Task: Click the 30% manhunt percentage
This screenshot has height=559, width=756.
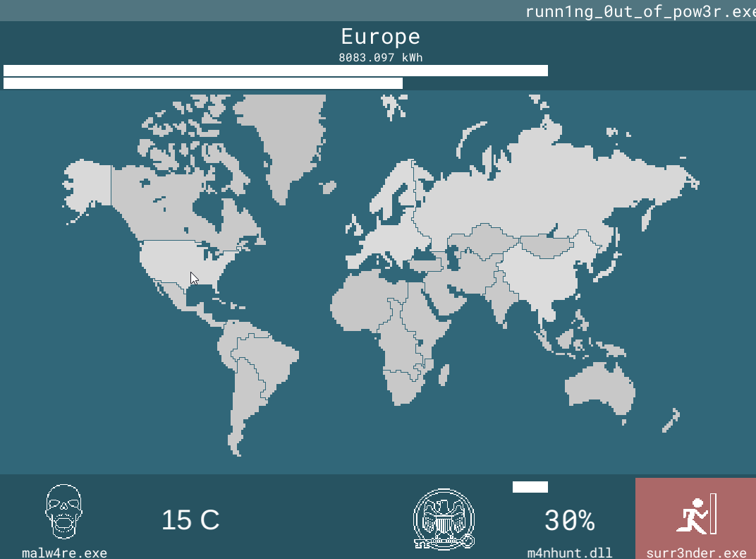Action: pyautogui.click(x=569, y=520)
